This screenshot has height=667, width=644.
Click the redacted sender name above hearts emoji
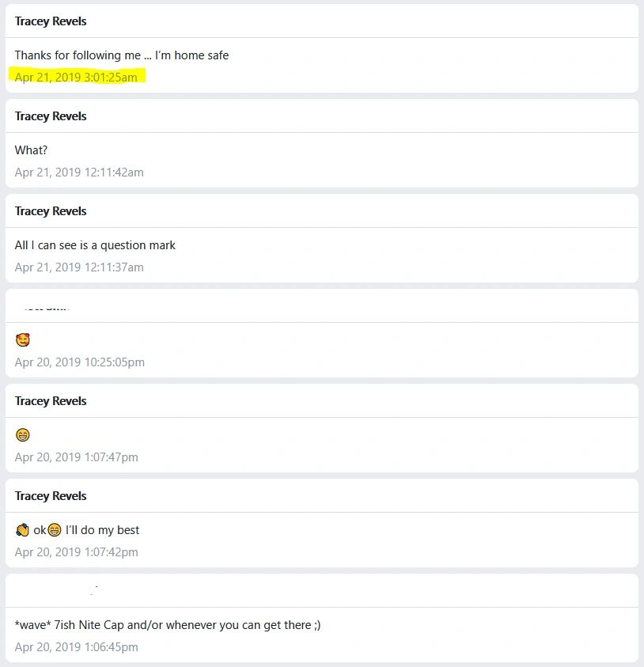tap(47, 308)
